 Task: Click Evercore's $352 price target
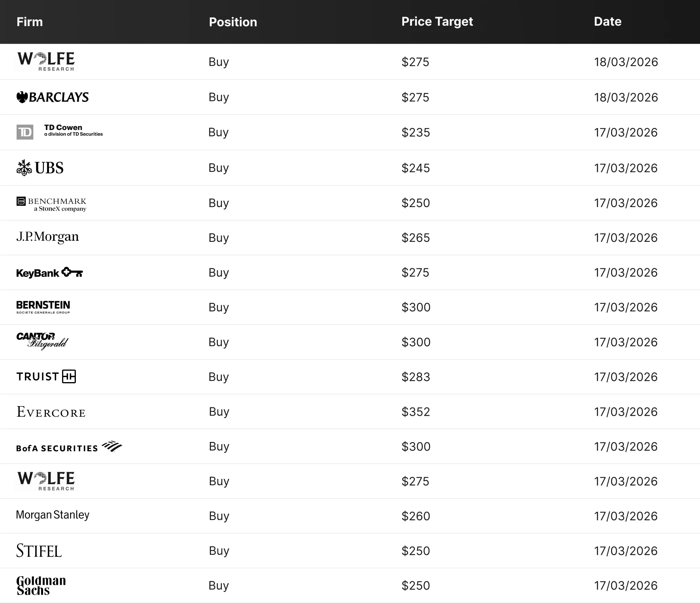pos(416,412)
